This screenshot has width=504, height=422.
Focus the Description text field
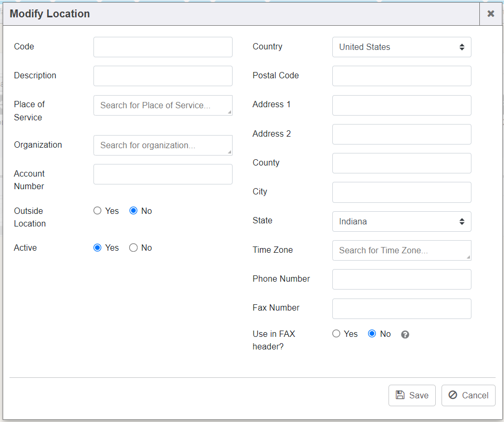pos(163,76)
